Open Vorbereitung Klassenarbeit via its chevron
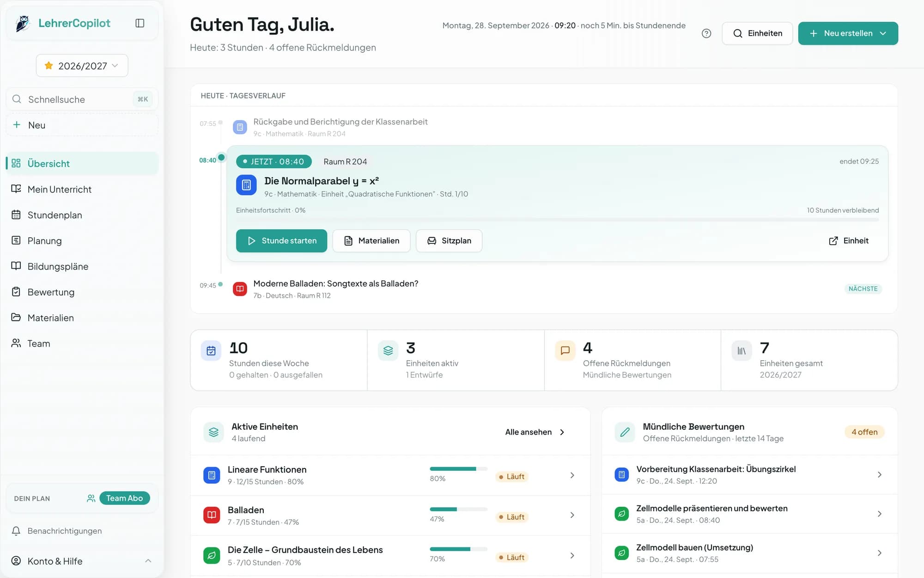Viewport: 924px width, 578px height. pos(880,474)
